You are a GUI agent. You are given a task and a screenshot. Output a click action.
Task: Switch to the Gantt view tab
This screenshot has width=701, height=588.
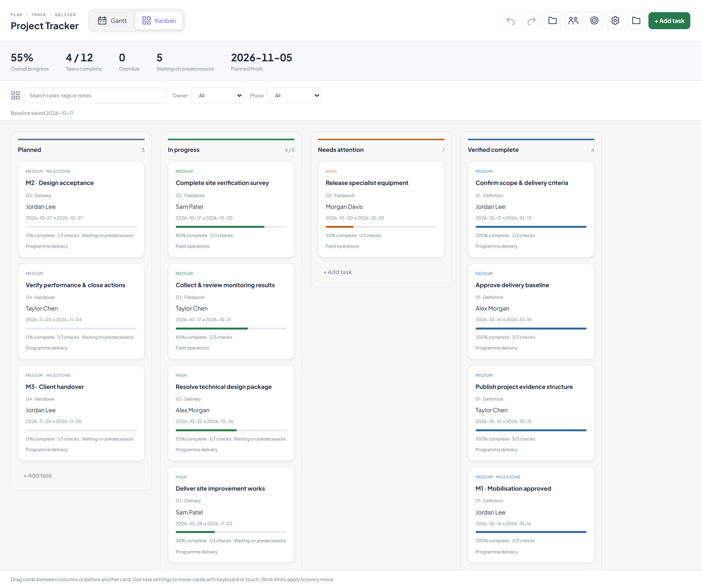(x=112, y=21)
